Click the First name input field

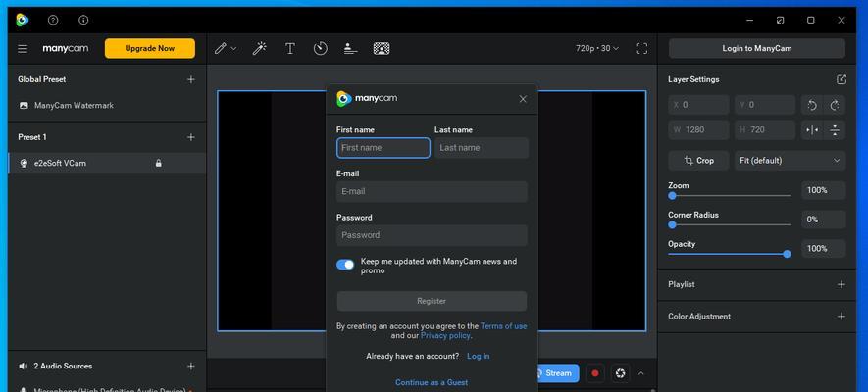tap(383, 148)
